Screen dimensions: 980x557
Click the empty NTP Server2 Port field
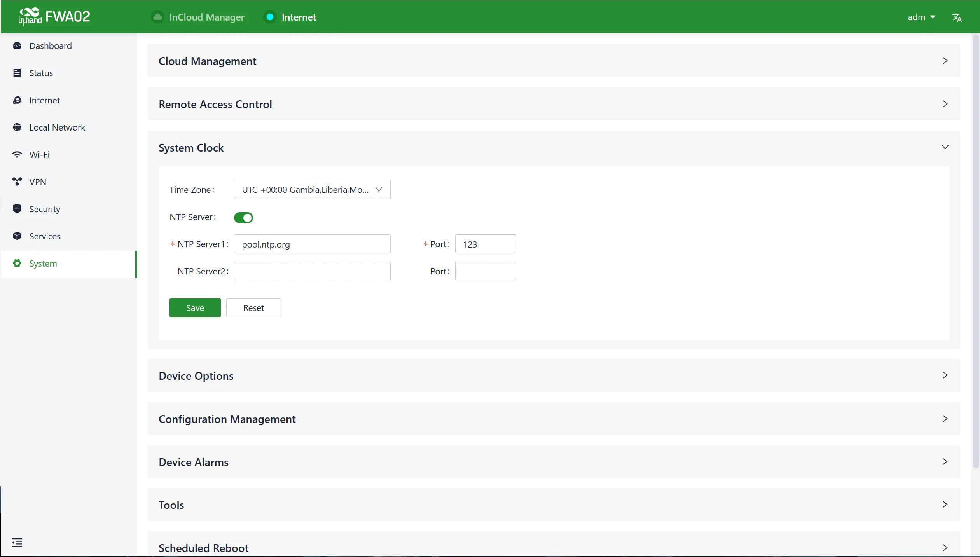point(486,271)
